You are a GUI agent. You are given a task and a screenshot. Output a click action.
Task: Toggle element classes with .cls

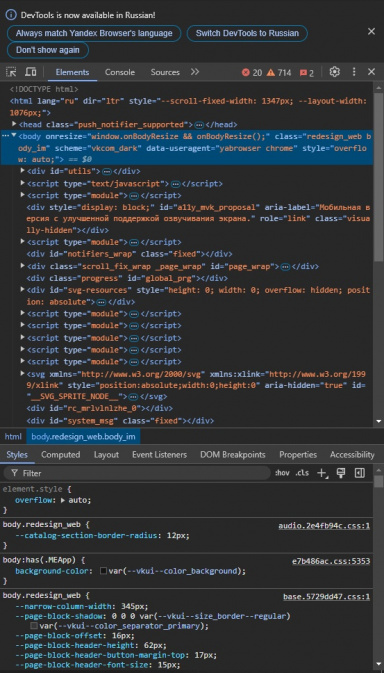302,473
